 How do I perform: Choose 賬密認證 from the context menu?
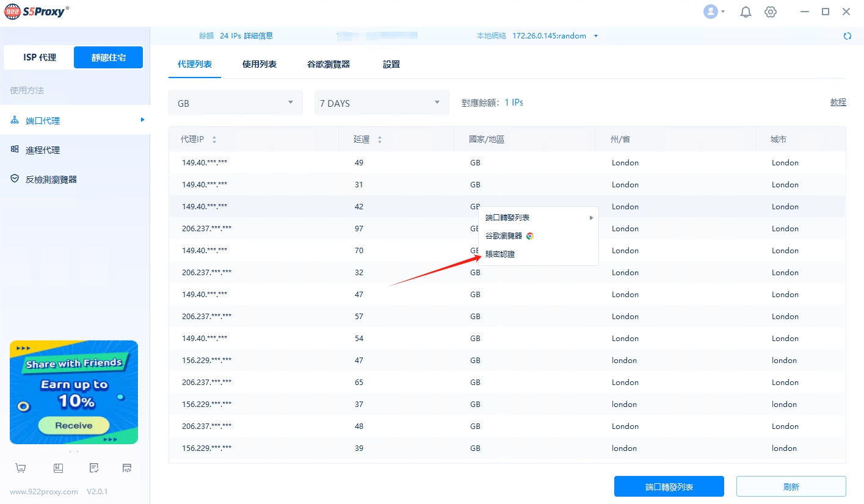(500, 254)
